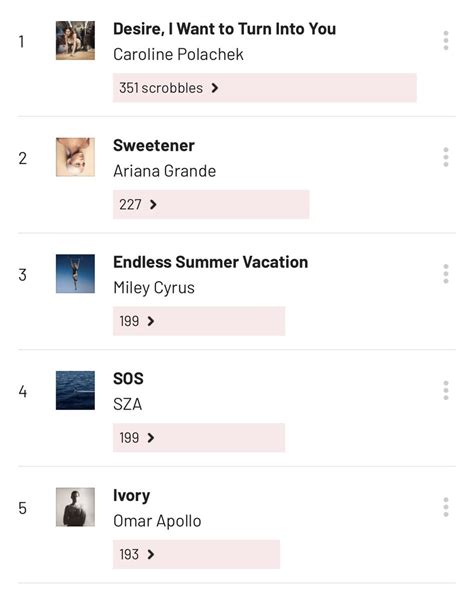The image size is (474, 601).
Task: Open the Caroline Polachek artist link
Action: [x=178, y=54]
